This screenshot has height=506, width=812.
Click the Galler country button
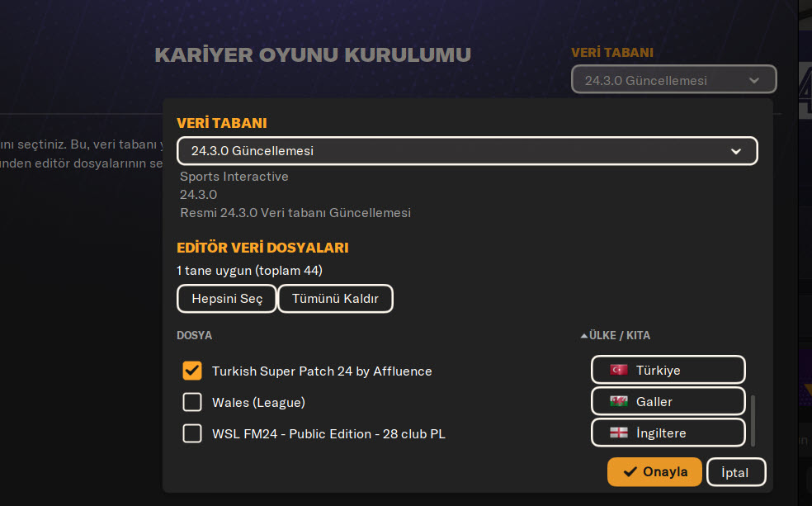point(668,401)
